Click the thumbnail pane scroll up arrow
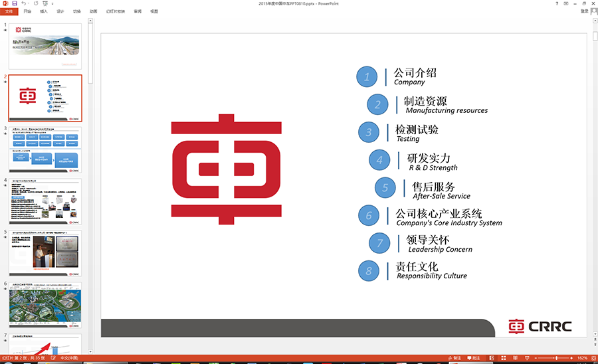This screenshot has height=364, width=598. coord(90,21)
